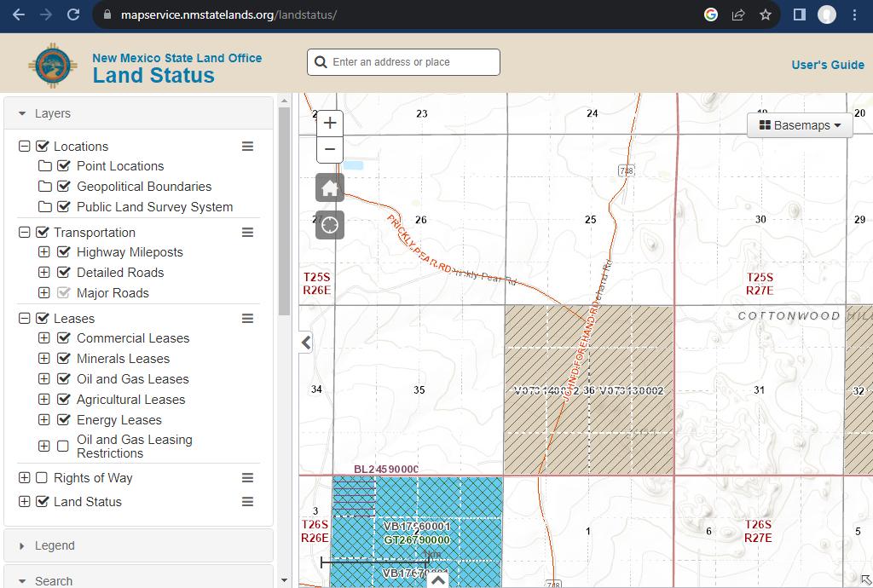Screen dimensions: 873x588
Task: Toggle the Locations layer checkbox
Action: tap(43, 147)
